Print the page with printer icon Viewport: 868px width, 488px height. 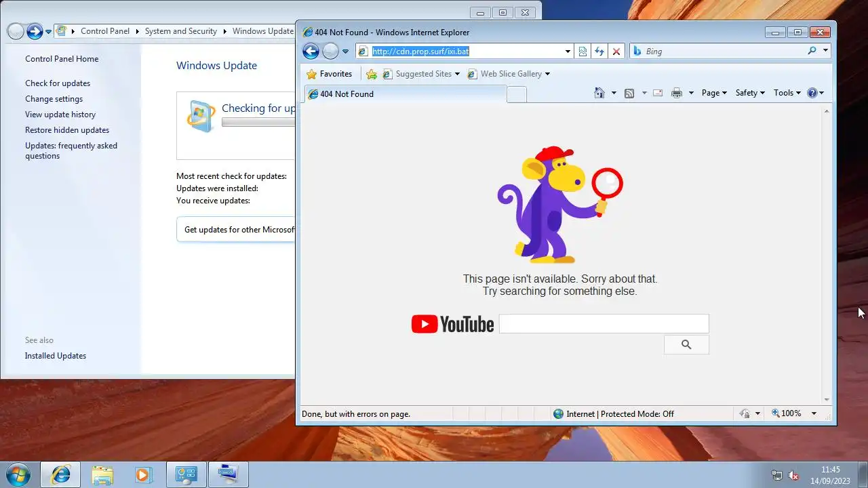coord(677,93)
